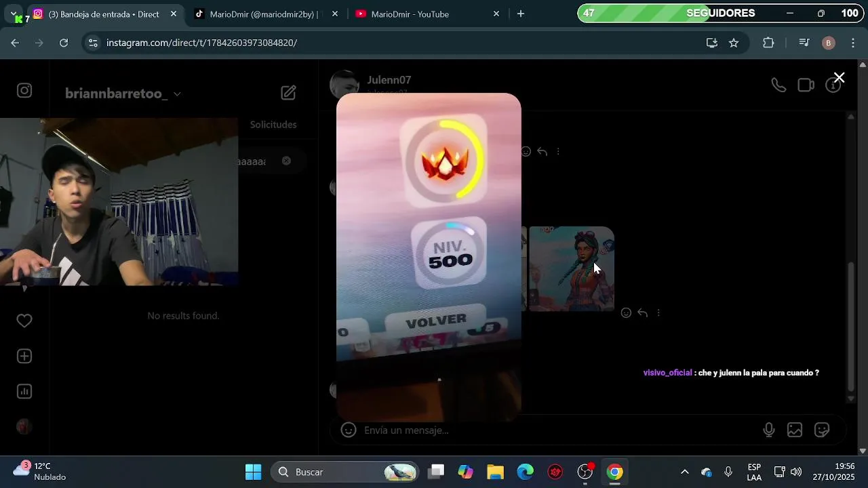Click the VOLVER button in the enlarged image
Image resolution: width=868 pixels, height=488 pixels.
pyautogui.click(x=435, y=321)
